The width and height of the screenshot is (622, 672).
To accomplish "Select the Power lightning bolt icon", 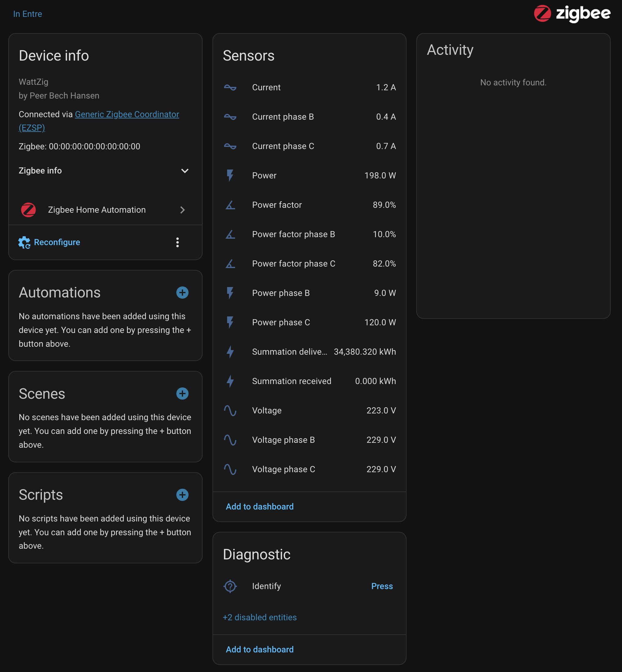I will click(230, 175).
